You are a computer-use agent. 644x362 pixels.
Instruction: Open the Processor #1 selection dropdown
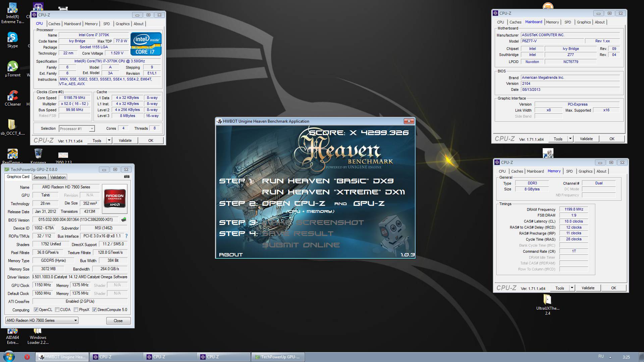[x=77, y=129]
